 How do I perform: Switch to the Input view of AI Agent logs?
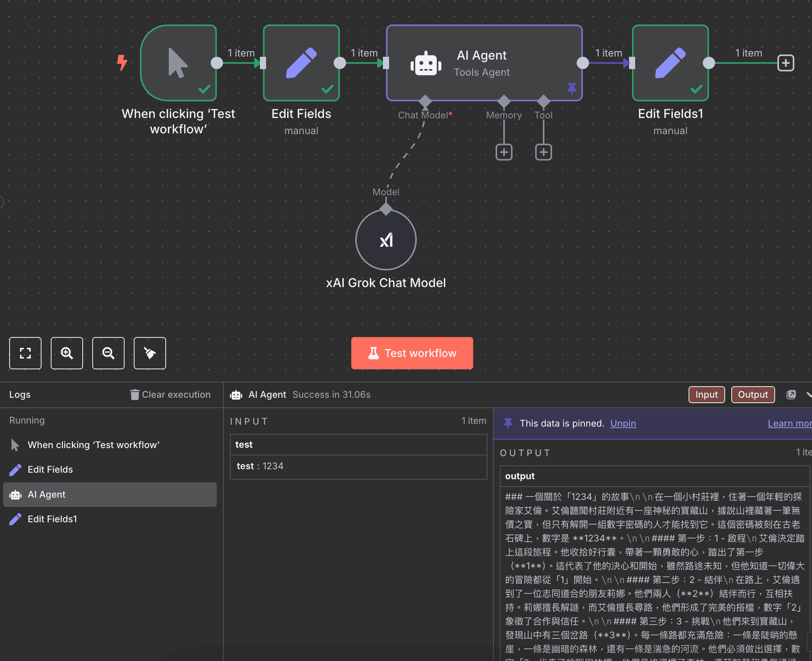tap(706, 394)
